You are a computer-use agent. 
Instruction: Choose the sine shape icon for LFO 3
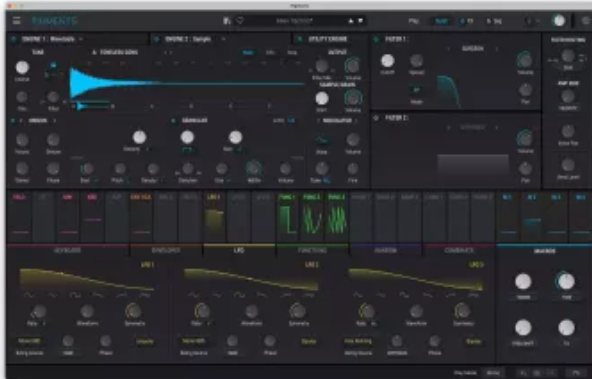tap(358, 295)
